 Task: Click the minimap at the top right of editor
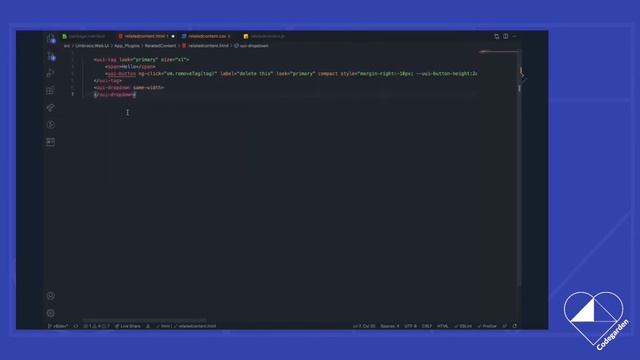coord(499,52)
